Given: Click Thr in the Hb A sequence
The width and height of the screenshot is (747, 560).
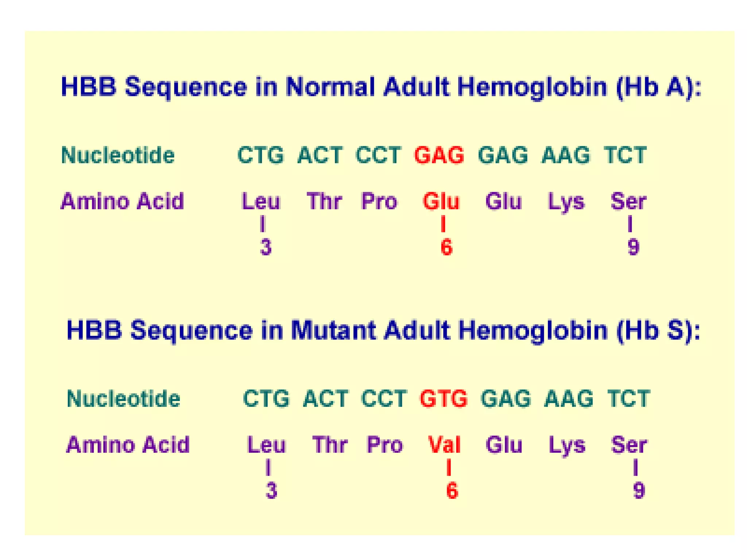Looking at the screenshot, I should 324,201.
